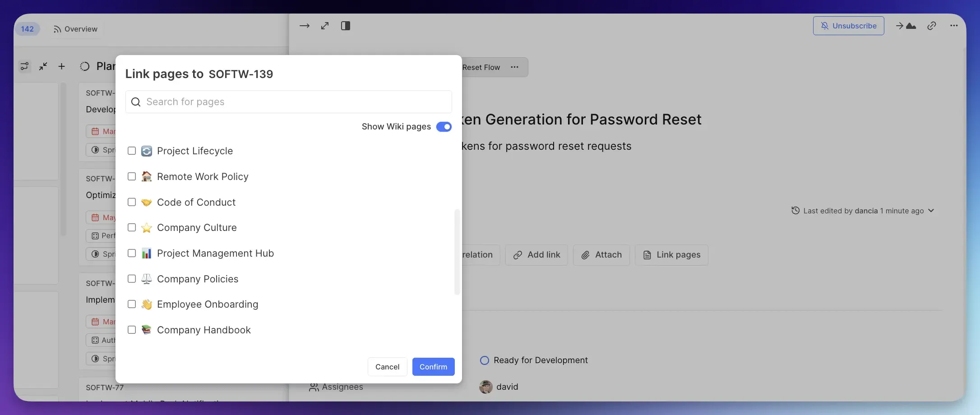Switch to the Overview tab
Screen dimensions: 980x415
(x=80, y=28)
